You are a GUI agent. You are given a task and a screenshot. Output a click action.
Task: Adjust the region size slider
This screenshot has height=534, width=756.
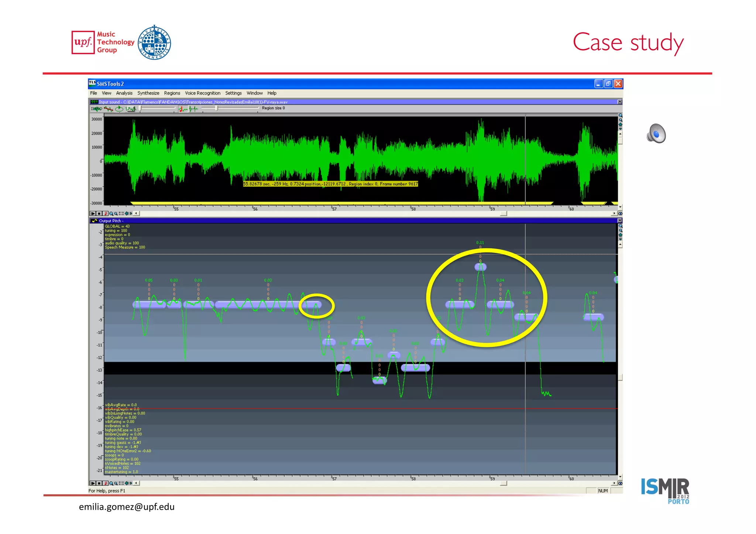coord(231,108)
